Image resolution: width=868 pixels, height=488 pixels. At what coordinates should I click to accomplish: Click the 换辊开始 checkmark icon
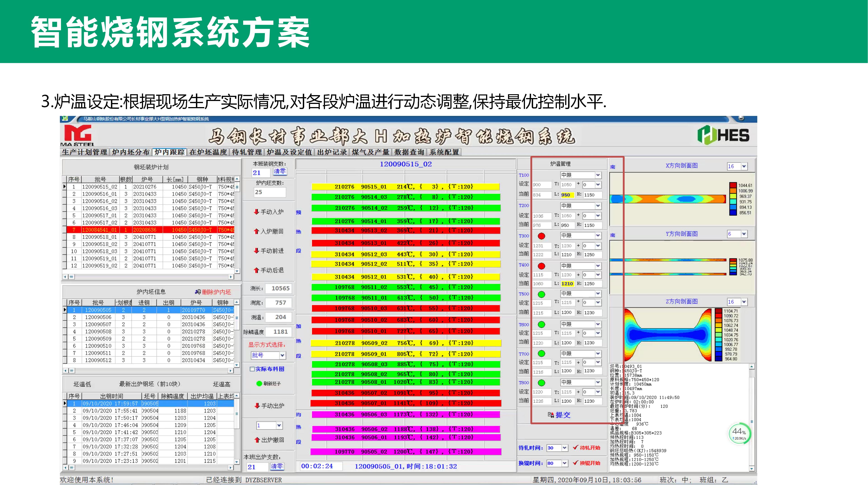click(576, 463)
